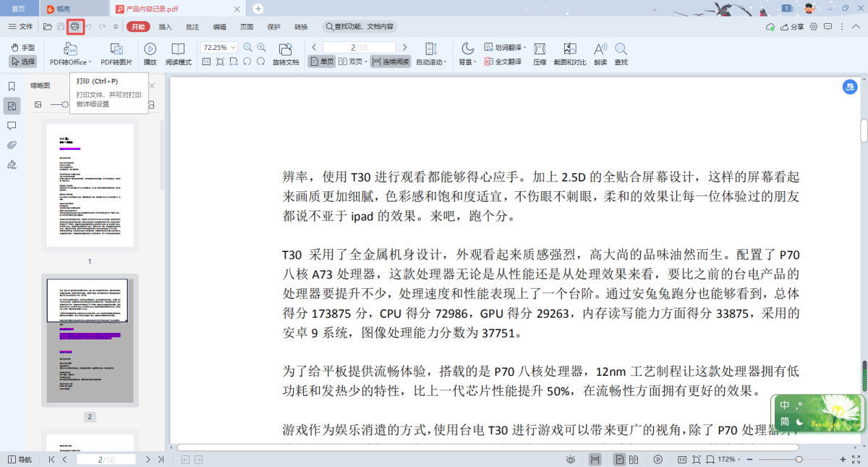
Task: Click the 压缩 compress icon
Action: [x=540, y=54]
